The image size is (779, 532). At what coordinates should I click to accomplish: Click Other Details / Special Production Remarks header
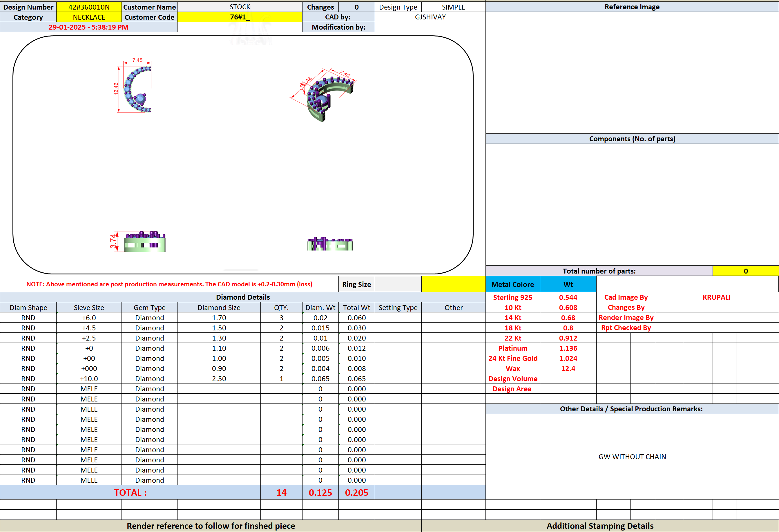[x=632, y=409]
